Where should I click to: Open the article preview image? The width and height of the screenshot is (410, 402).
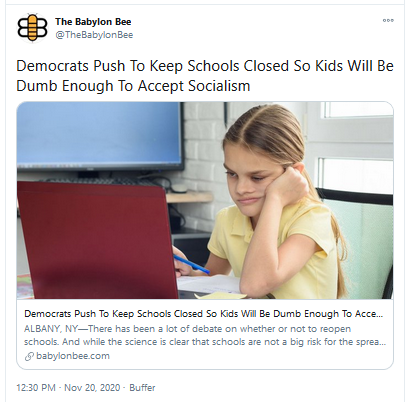205,200
